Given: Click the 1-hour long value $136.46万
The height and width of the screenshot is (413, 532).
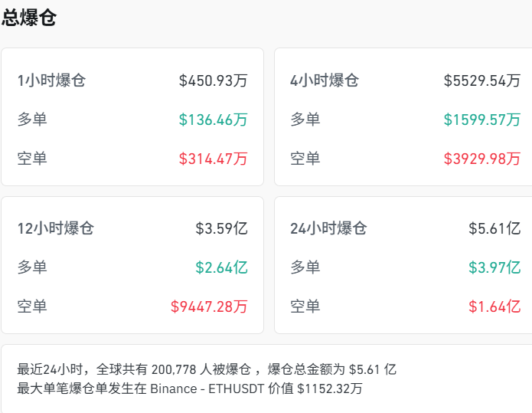Looking at the screenshot, I should tap(213, 120).
